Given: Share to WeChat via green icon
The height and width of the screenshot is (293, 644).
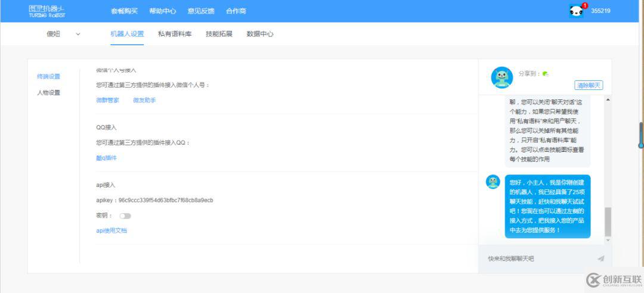Looking at the screenshot, I should [545, 74].
